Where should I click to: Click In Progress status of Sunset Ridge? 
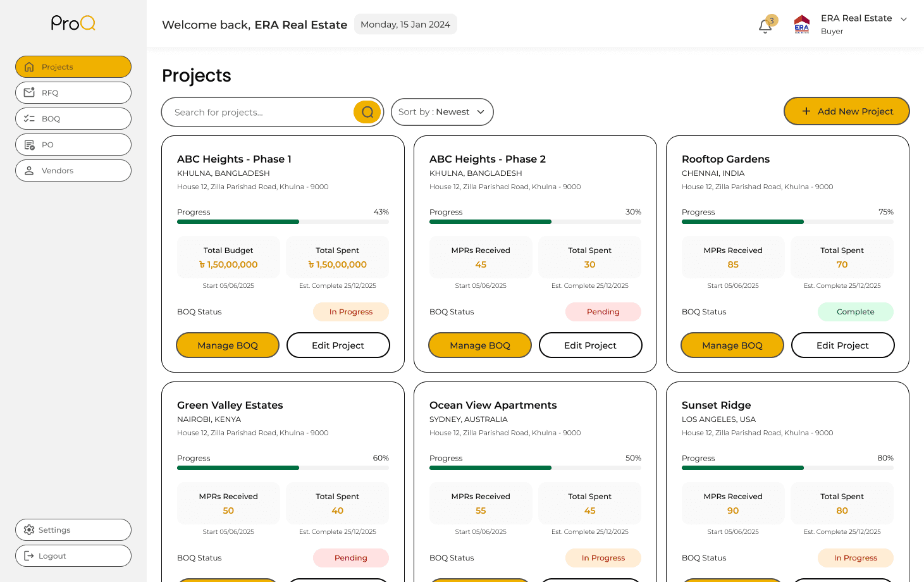tap(856, 558)
